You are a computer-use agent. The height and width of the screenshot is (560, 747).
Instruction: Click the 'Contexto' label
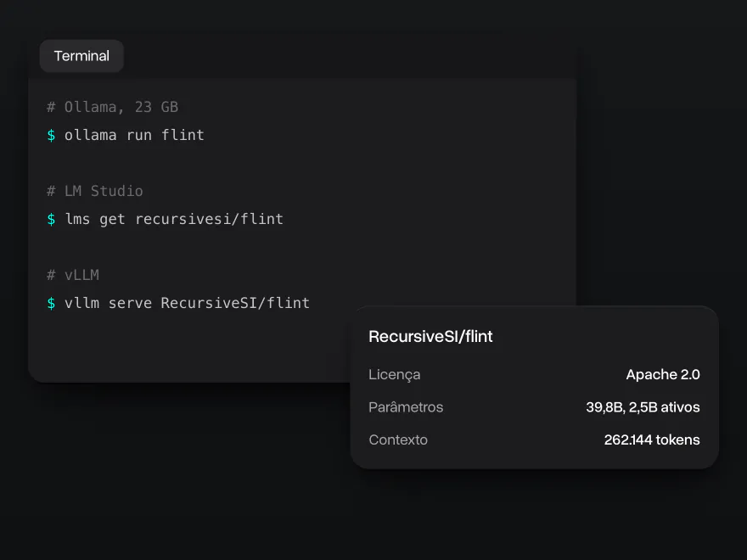[x=398, y=440]
